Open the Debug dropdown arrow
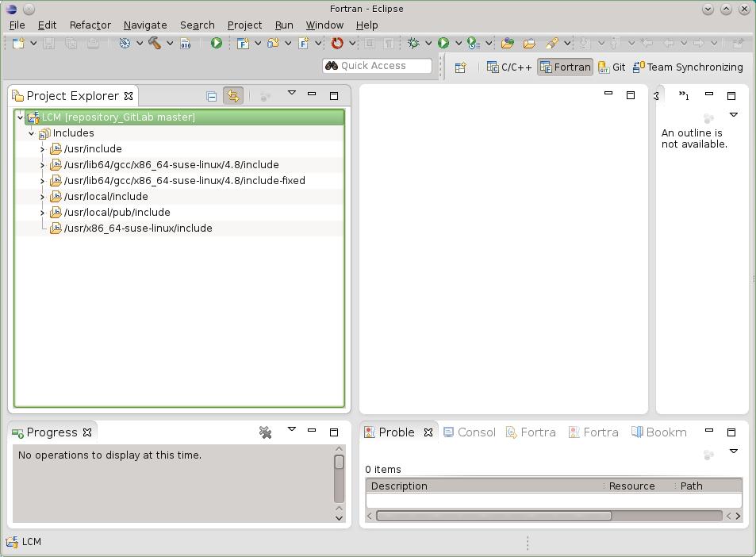Screen dimensions: 756x557 pyautogui.click(x=428, y=44)
